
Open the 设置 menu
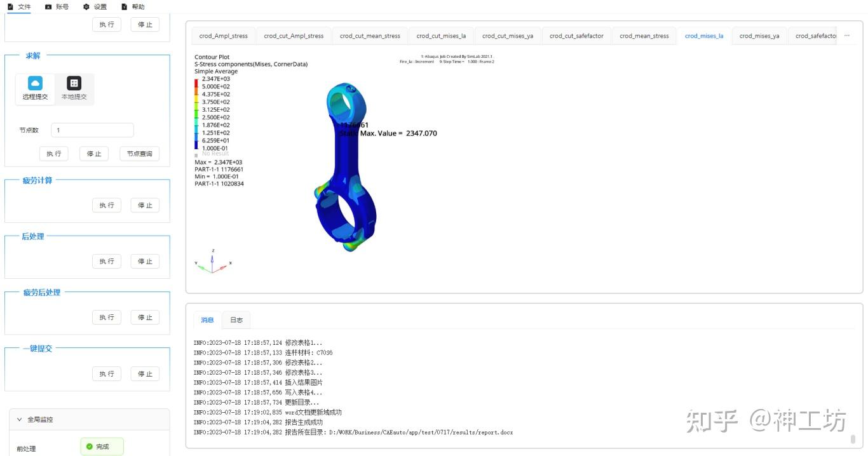point(95,7)
